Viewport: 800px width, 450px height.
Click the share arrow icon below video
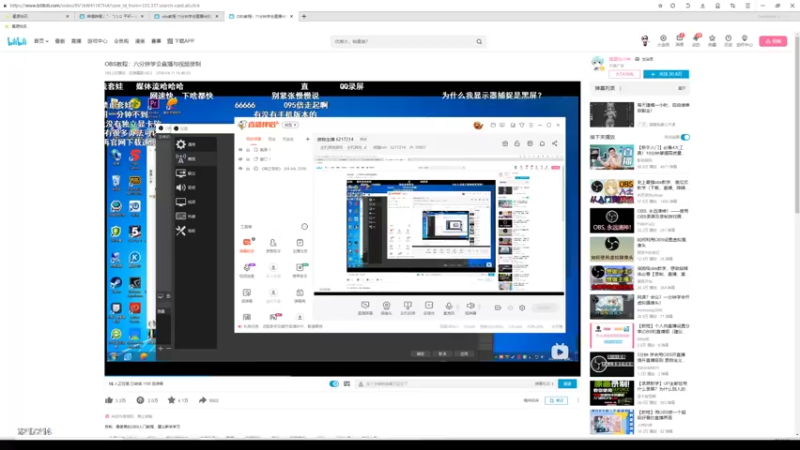pyautogui.click(x=203, y=401)
